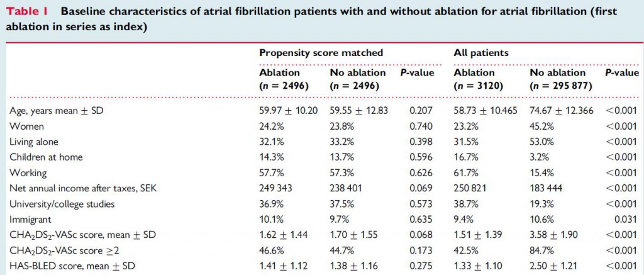The height and width of the screenshot is (275, 644).
Task: Click the HAS-BLED score row label
Action: (64, 266)
